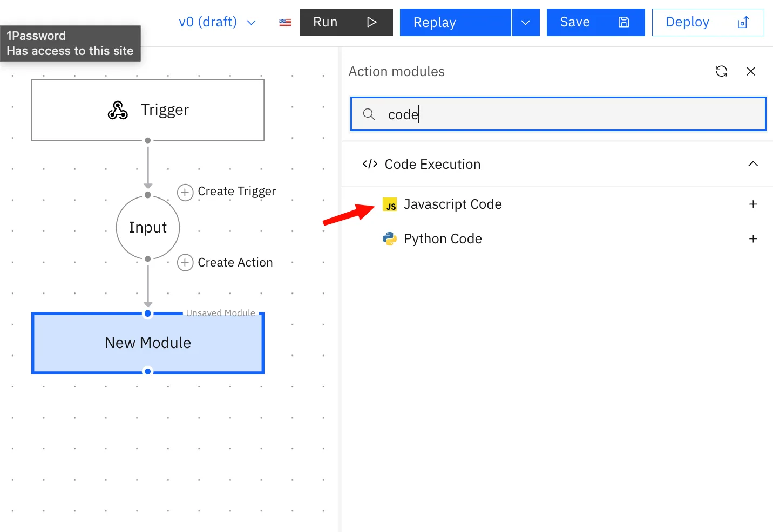Click the Create Trigger label

point(237,192)
